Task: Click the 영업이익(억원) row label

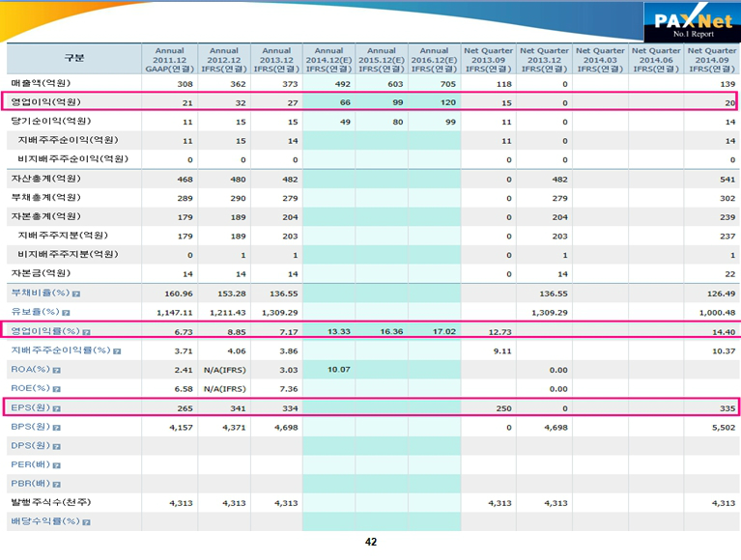Action: coord(45,102)
